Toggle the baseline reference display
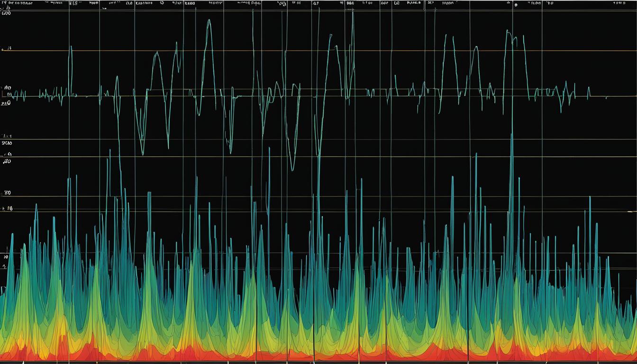637x364 pixels. click(318, 94)
